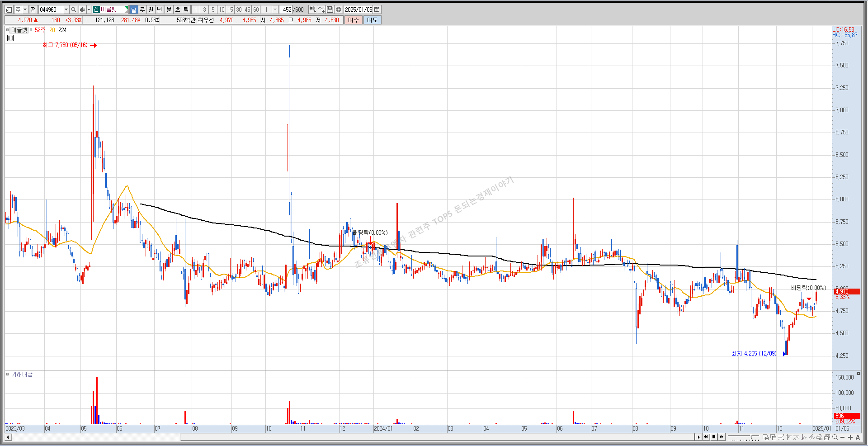The image size is (868, 446).
Task: Select the 분 minute period button
Action: coord(169,9)
